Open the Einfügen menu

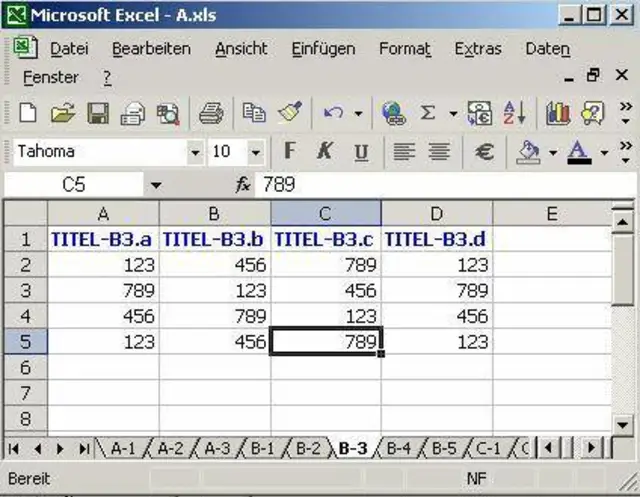pyautogui.click(x=323, y=50)
